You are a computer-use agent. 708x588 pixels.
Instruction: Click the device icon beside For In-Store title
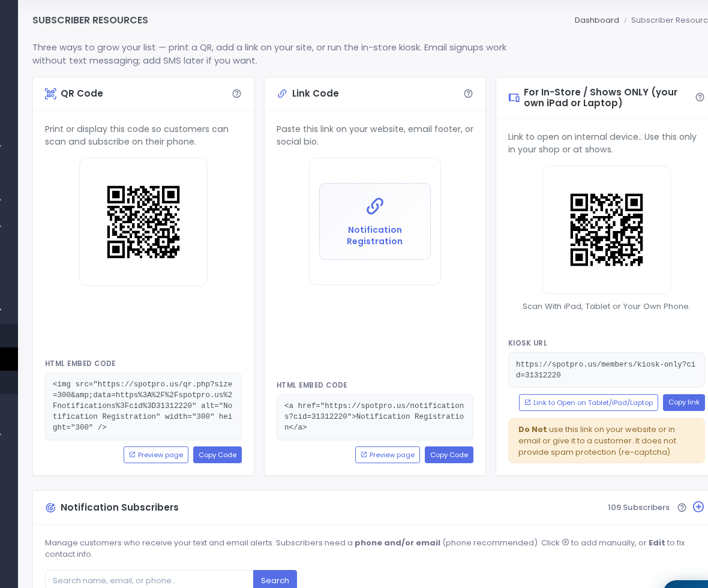(514, 98)
